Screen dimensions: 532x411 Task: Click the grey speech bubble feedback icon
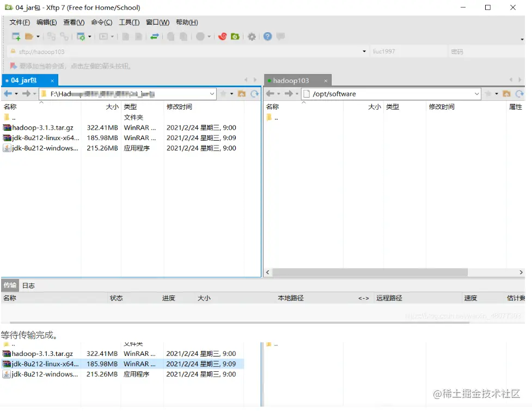[x=280, y=36]
